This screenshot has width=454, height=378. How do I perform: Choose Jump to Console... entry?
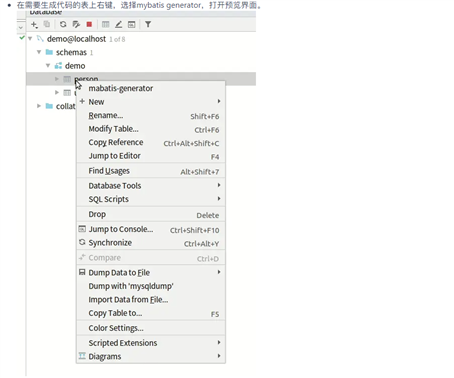click(x=151, y=229)
